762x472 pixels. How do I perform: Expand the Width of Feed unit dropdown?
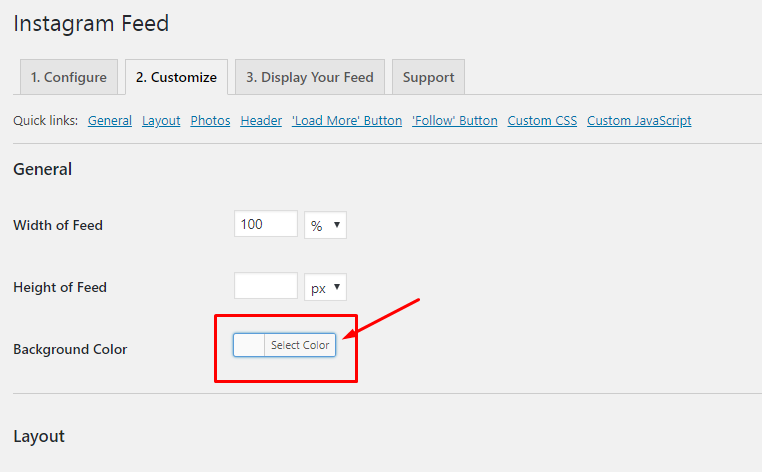(325, 225)
